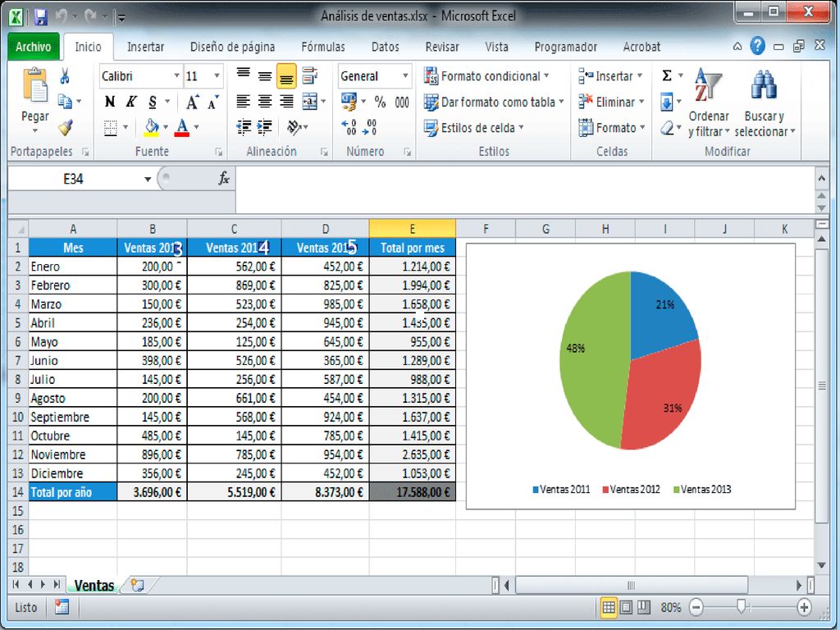Screen dimensions: 840x630
Task: Toggle italic formatting with K button
Action: click(131, 101)
